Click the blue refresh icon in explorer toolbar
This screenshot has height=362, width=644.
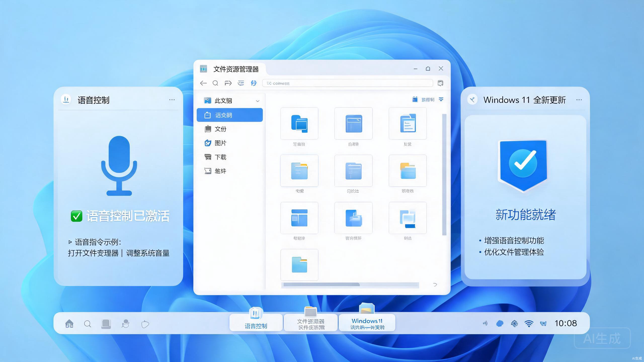254,83
